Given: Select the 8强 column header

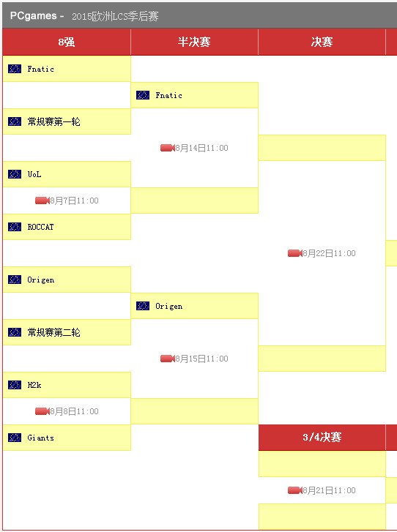Looking at the screenshot, I should tap(67, 42).
